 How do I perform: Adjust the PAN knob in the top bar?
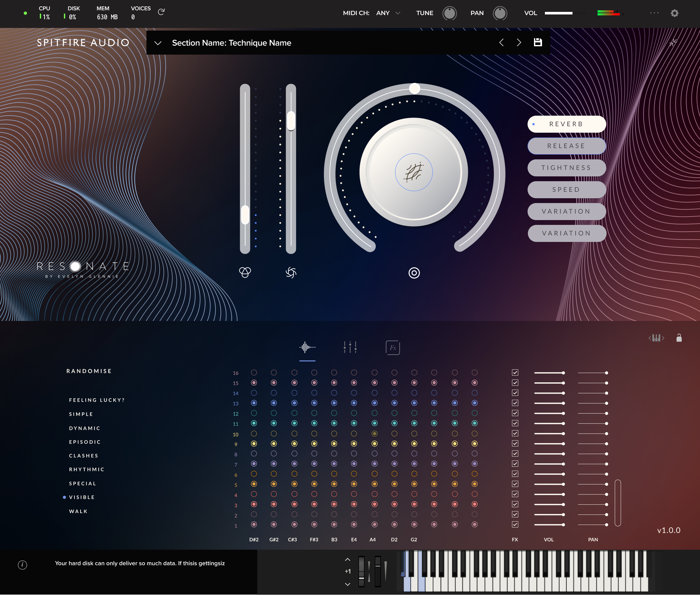click(x=500, y=13)
